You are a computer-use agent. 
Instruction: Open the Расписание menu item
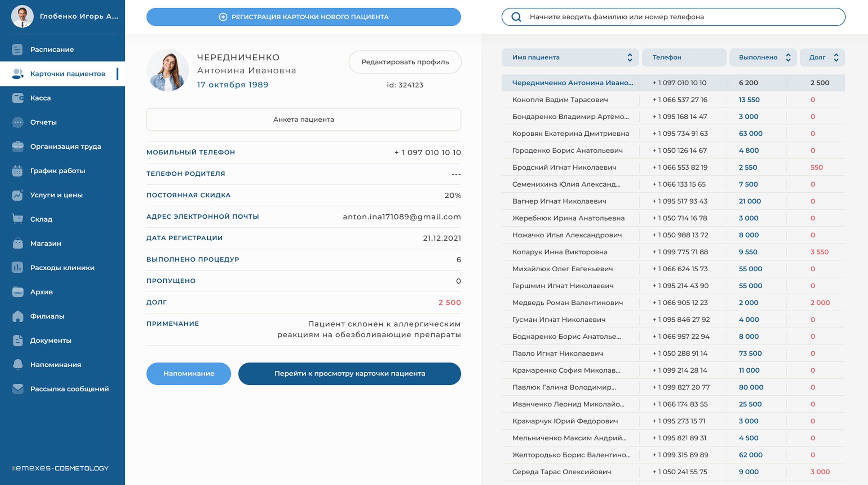52,49
